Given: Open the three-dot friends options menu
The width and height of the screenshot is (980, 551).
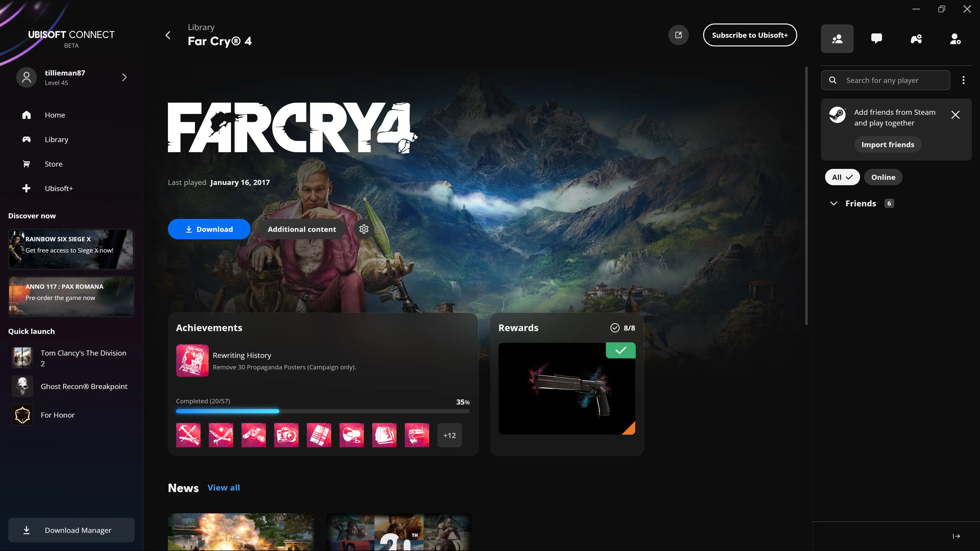Looking at the screenshot, I should pos(964,80).
